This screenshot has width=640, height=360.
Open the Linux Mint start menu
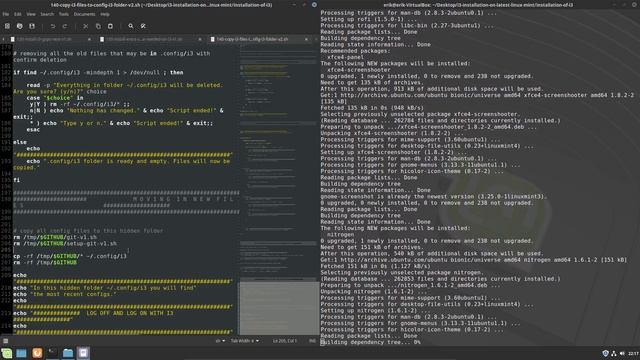(7, 353)
